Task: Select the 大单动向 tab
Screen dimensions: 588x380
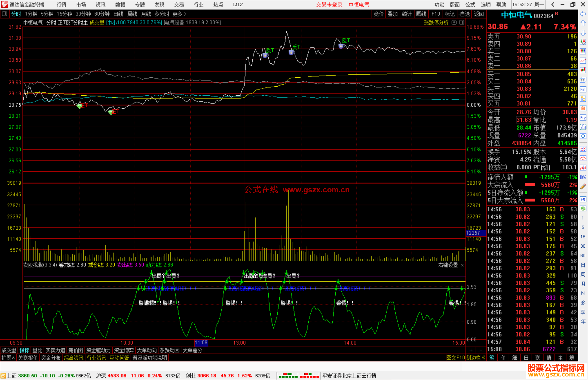Action: [x=147, y=350]
